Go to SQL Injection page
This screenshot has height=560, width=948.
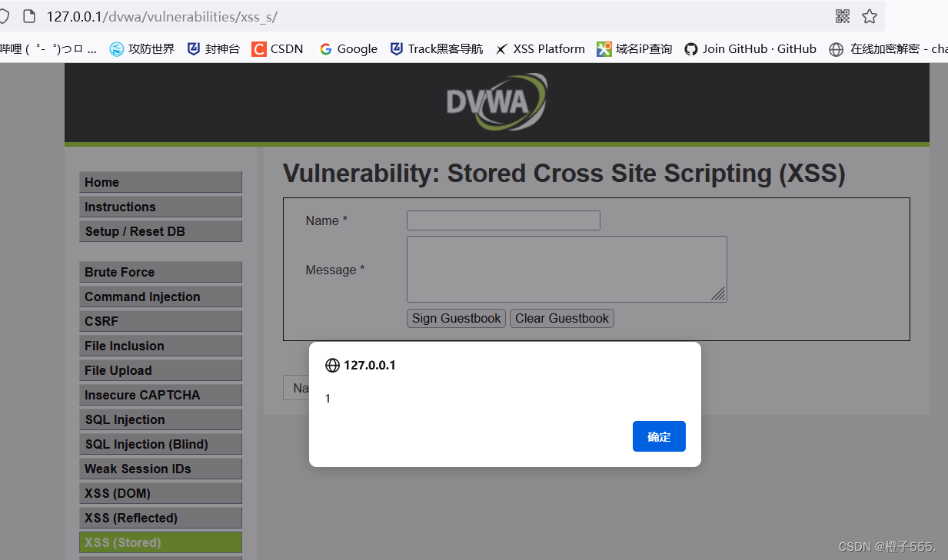click(160, 419)
